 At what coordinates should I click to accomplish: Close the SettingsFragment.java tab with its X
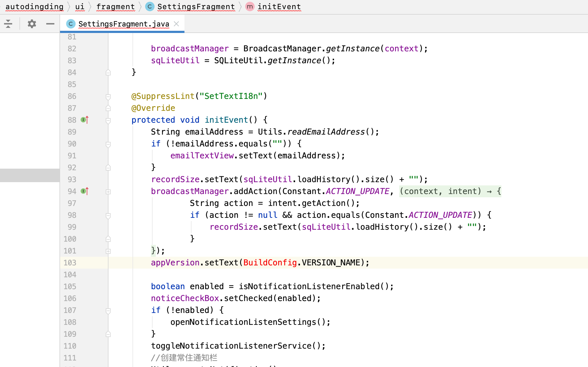point(176,24)
